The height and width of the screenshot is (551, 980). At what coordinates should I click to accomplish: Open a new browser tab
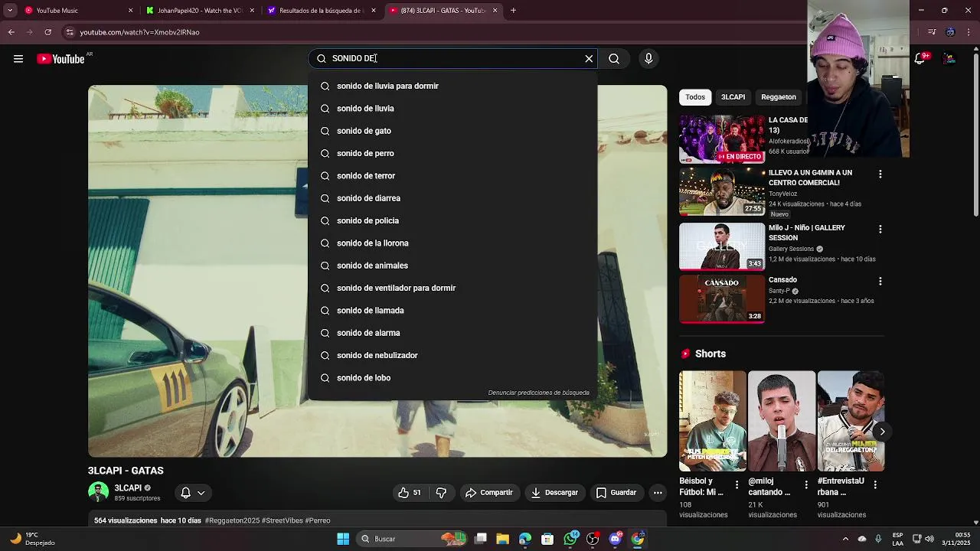click(513, 11)
